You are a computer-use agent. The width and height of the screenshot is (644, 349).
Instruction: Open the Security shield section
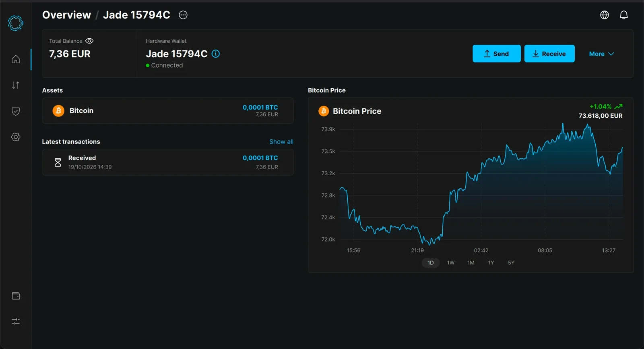tap(16, 111)
